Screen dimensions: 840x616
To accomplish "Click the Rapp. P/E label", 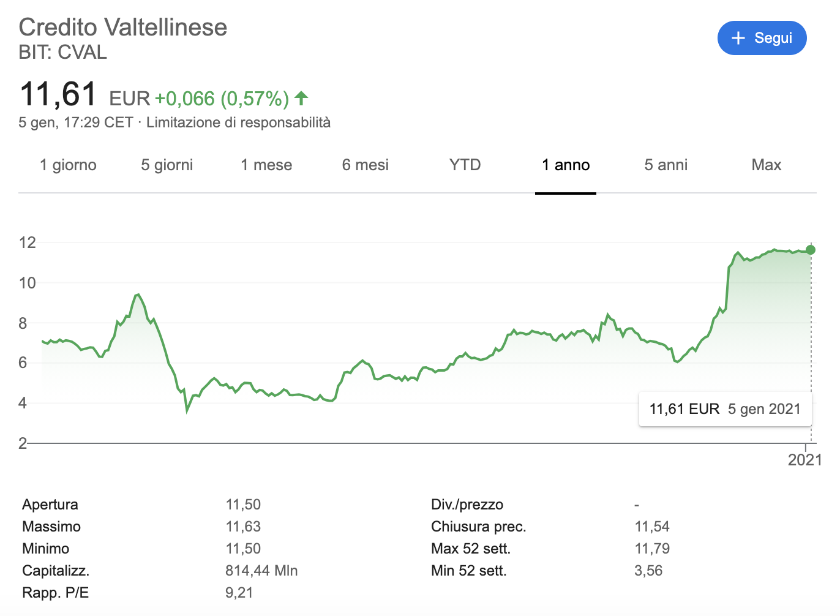I will (55, 593).
